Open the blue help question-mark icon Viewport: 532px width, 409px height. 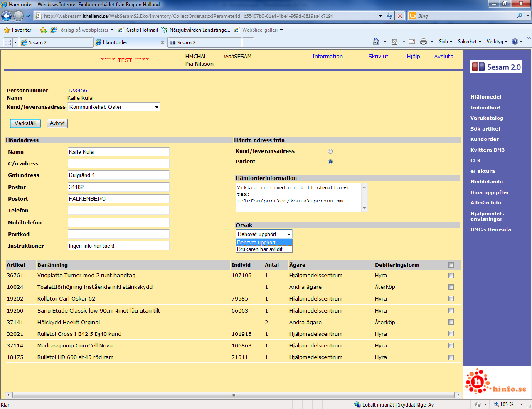click(515, 42)
